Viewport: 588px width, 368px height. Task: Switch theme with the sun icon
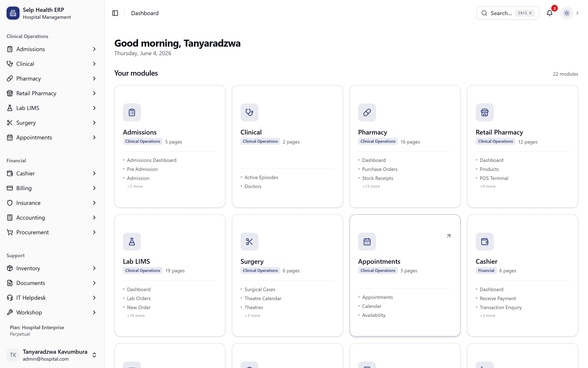click(567, 13)
